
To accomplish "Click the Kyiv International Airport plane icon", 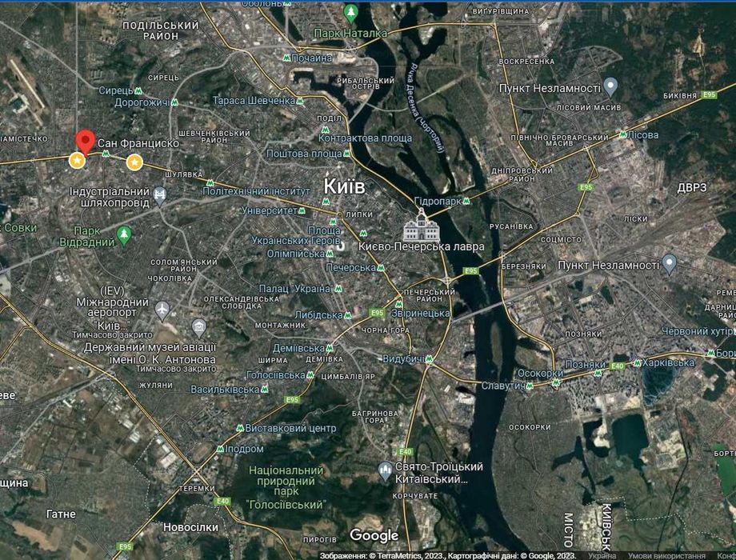I will click(162, 310).
